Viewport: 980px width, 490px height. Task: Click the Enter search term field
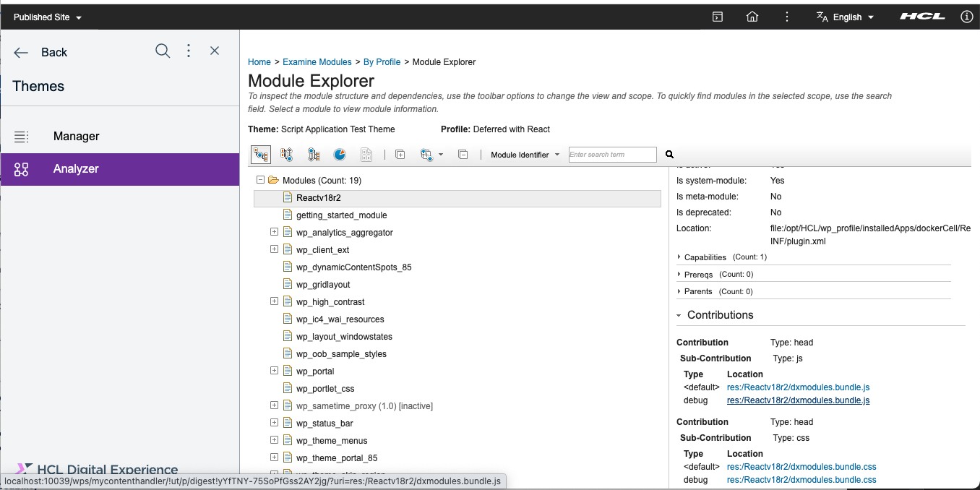[612, 155]
